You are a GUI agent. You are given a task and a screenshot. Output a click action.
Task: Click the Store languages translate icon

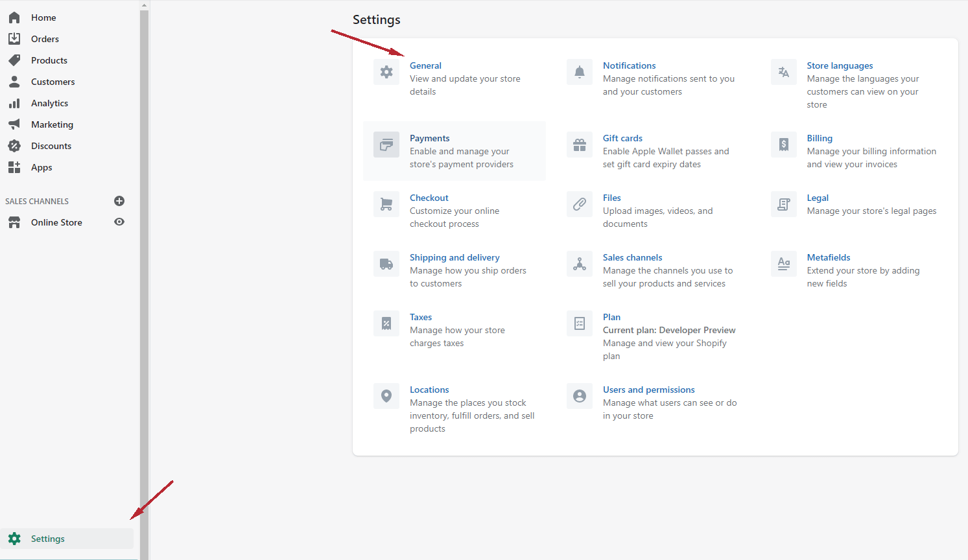click(783, 72)
